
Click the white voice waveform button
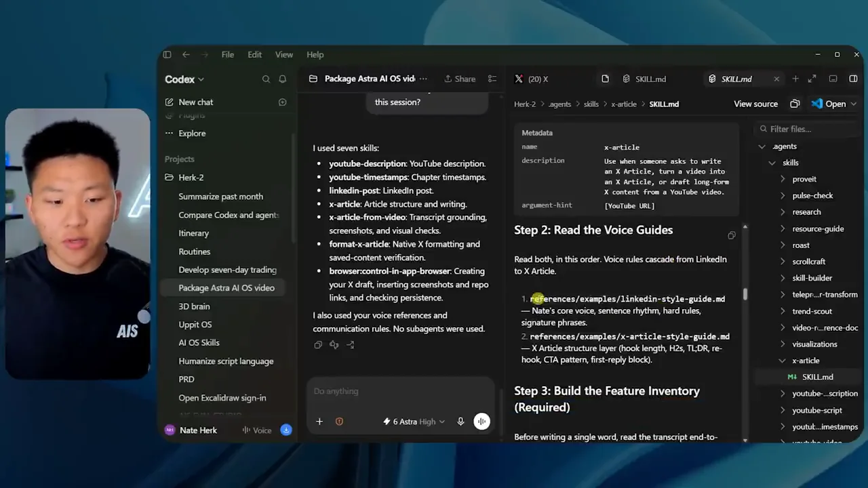(x=481, y=422)
